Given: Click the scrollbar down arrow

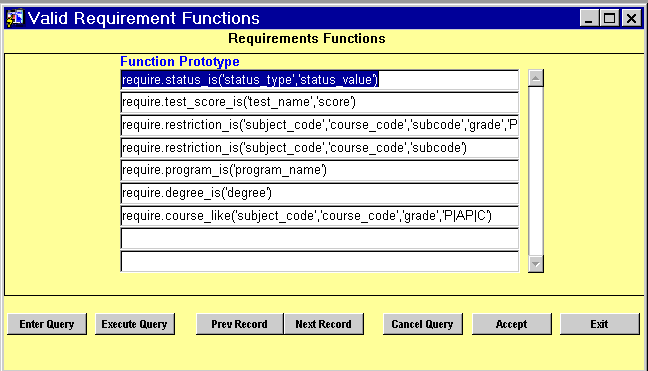Looking at the screenshot, I should (x=536, y=264).
